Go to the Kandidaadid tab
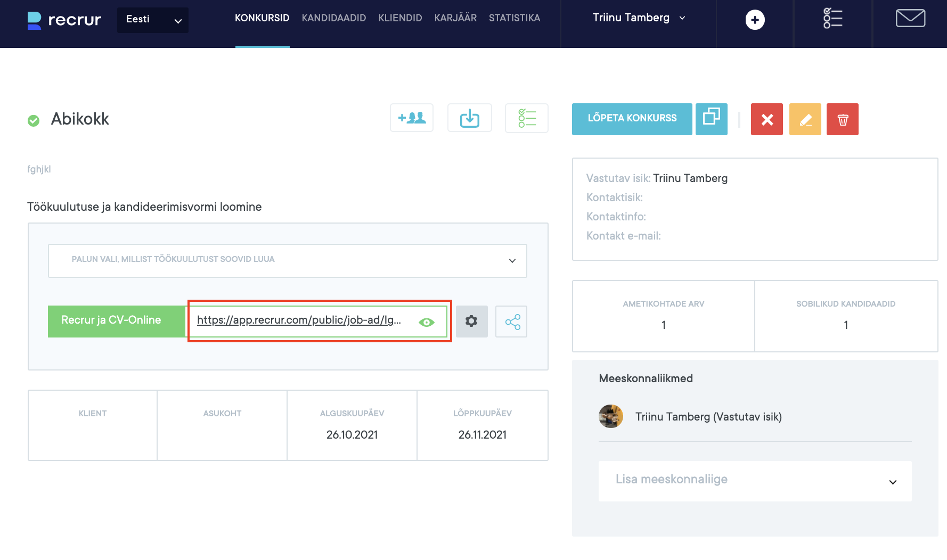Viewport: 947px width, 560px height. coord(333,18)
